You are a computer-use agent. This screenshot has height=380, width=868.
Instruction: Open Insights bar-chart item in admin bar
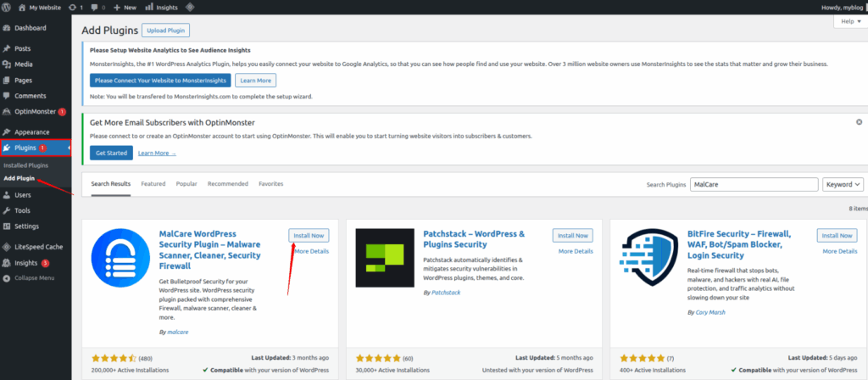(x=161, y=8)
